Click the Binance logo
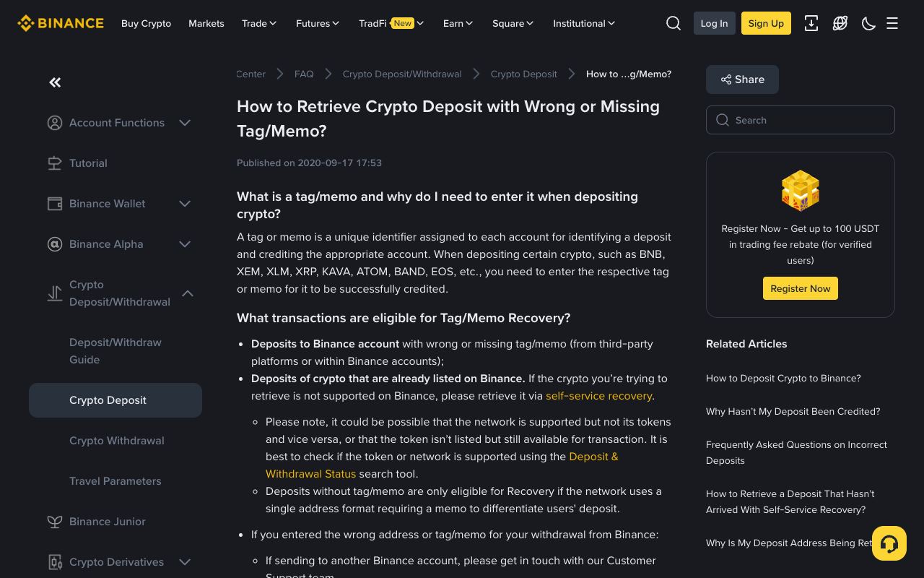 click(x=61, y=23)
